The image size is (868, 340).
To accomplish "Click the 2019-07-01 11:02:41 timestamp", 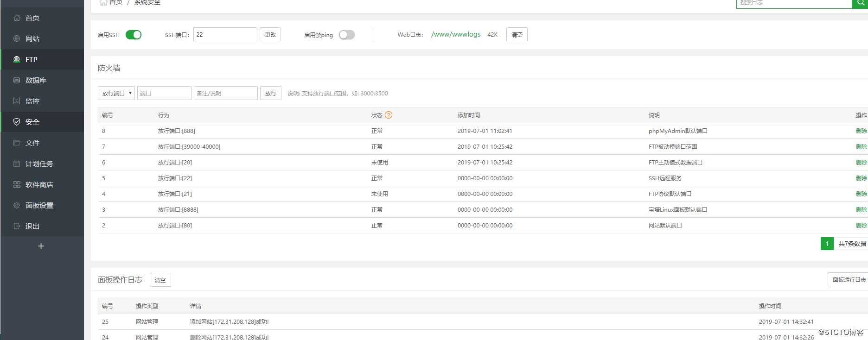I will tap(485, 131).
